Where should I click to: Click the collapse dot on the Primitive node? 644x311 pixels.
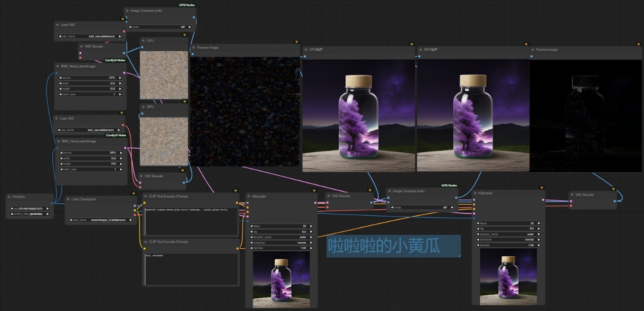point(10,197)
